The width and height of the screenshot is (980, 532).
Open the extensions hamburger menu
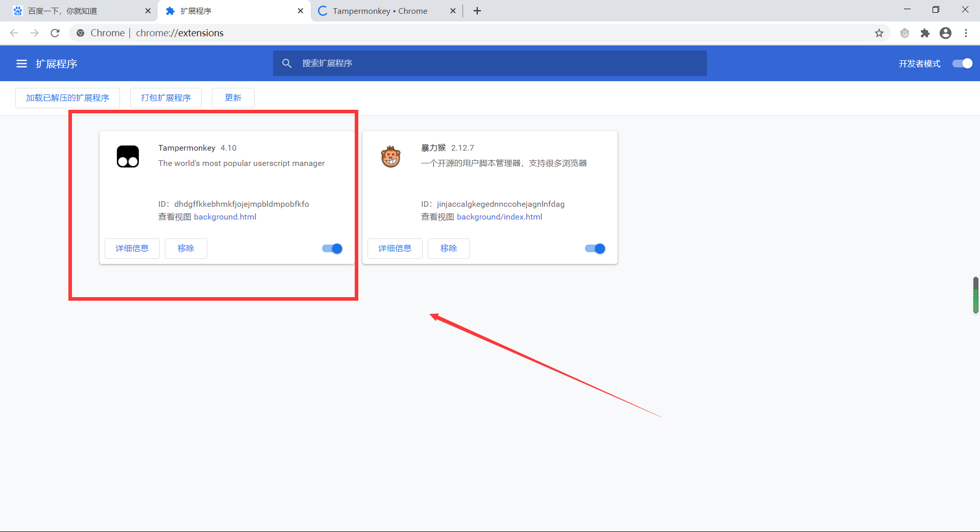coord(21,64)
